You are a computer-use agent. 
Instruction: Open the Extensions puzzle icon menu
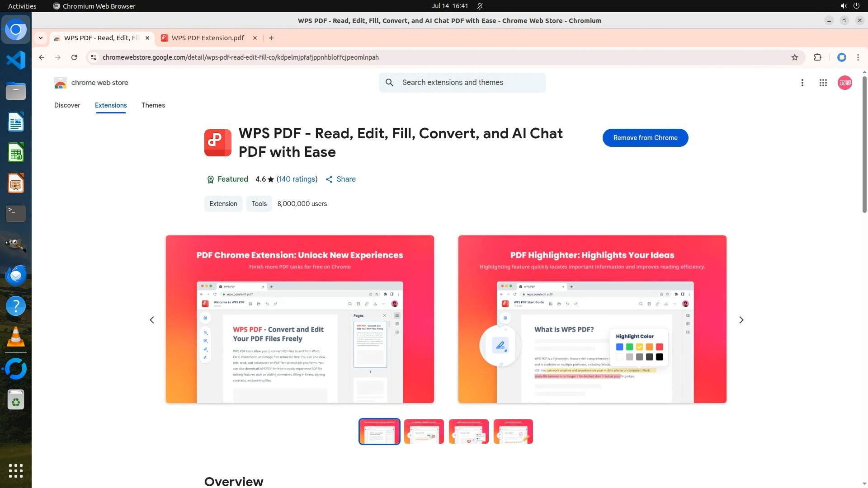(817, 57)
